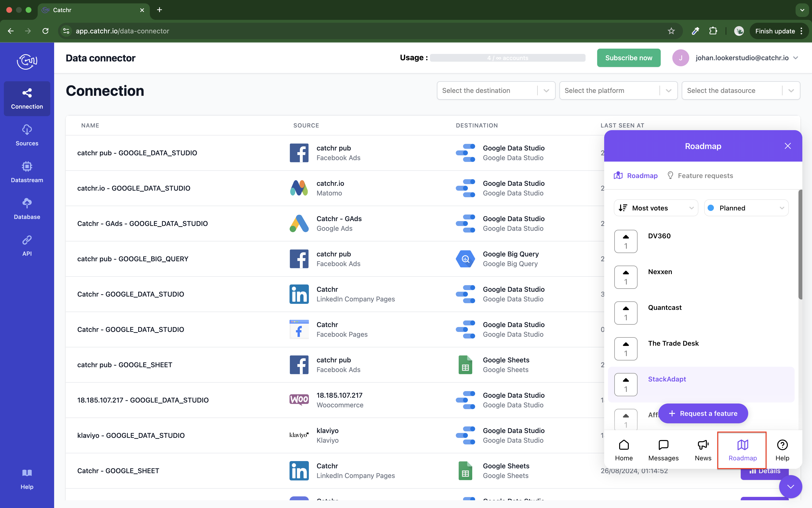Select the Roadmap item in widget footer
Screen dimensions: 812x508
[x=743, y=450]
